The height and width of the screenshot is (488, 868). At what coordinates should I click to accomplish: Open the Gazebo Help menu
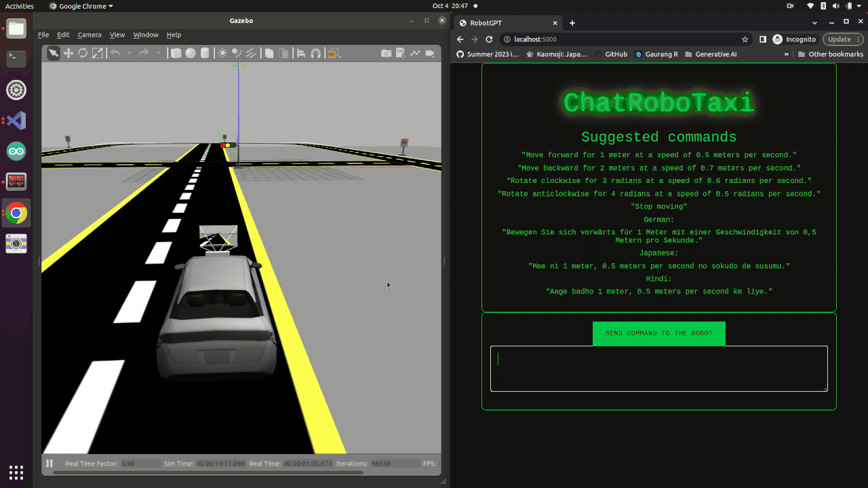pos(174,35)
